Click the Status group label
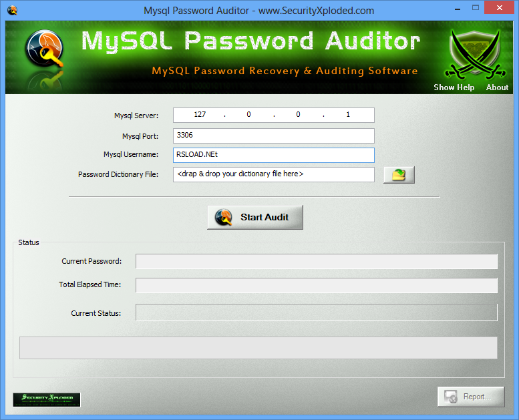 29,242
